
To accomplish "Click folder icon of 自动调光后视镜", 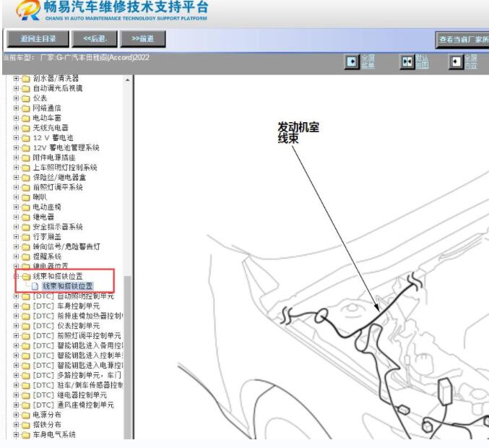I will 25,89.
